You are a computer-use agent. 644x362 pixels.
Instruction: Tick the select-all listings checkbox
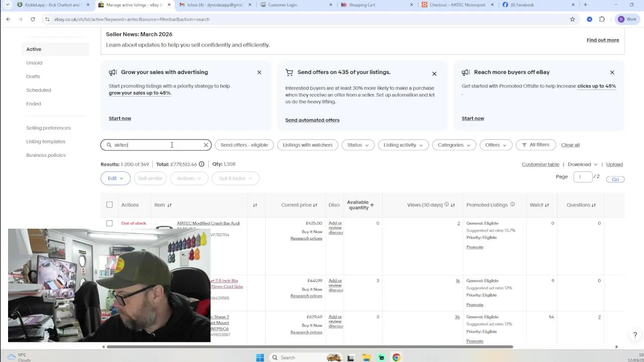pos(109,205)
